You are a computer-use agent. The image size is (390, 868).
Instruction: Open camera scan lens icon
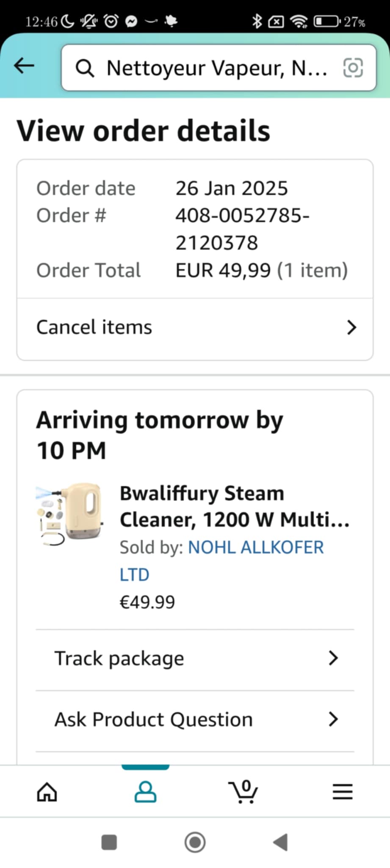(x=353, y=68)
